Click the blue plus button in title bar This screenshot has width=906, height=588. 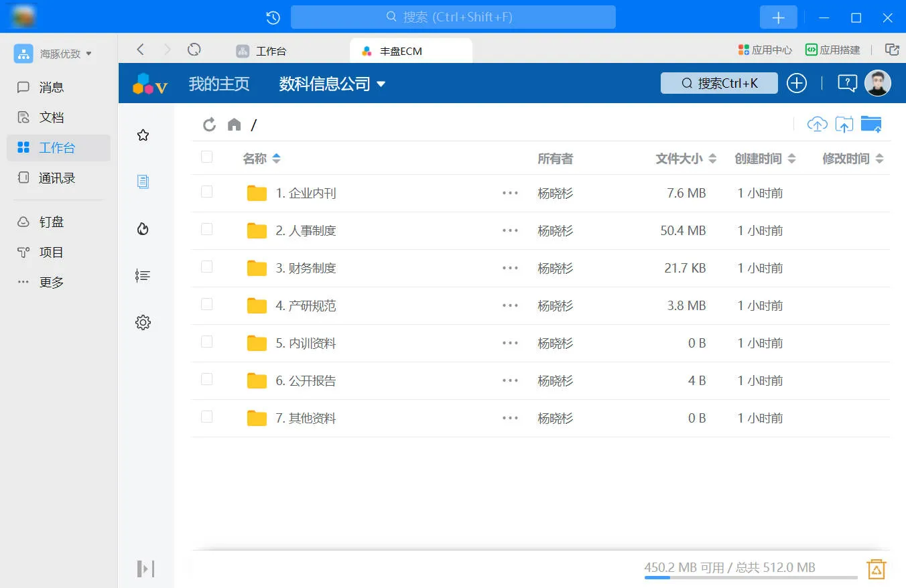[x=778, y=17]
